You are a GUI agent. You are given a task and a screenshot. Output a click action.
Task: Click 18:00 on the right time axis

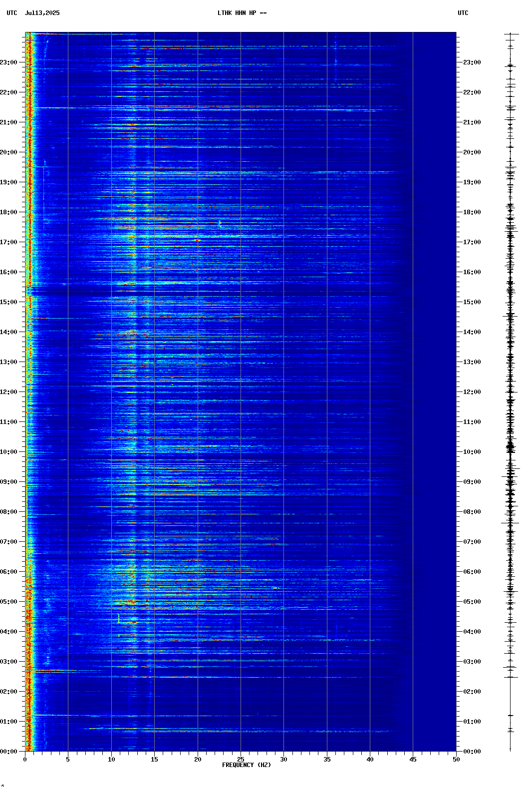[x=472, y=212]
